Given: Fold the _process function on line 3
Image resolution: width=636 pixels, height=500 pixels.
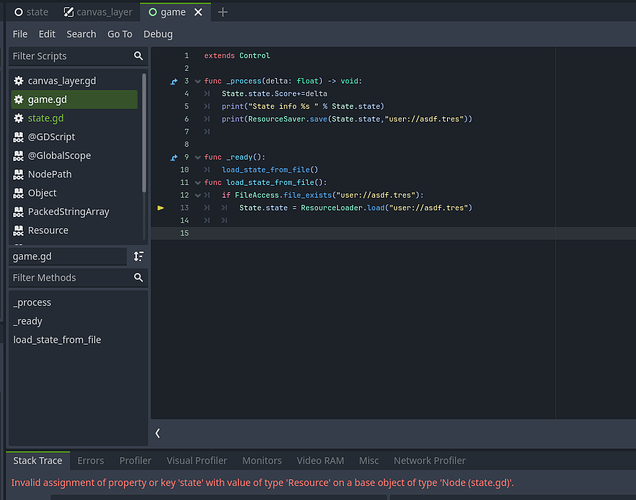Looking at the screenshot, I should [x=198, y=81].
